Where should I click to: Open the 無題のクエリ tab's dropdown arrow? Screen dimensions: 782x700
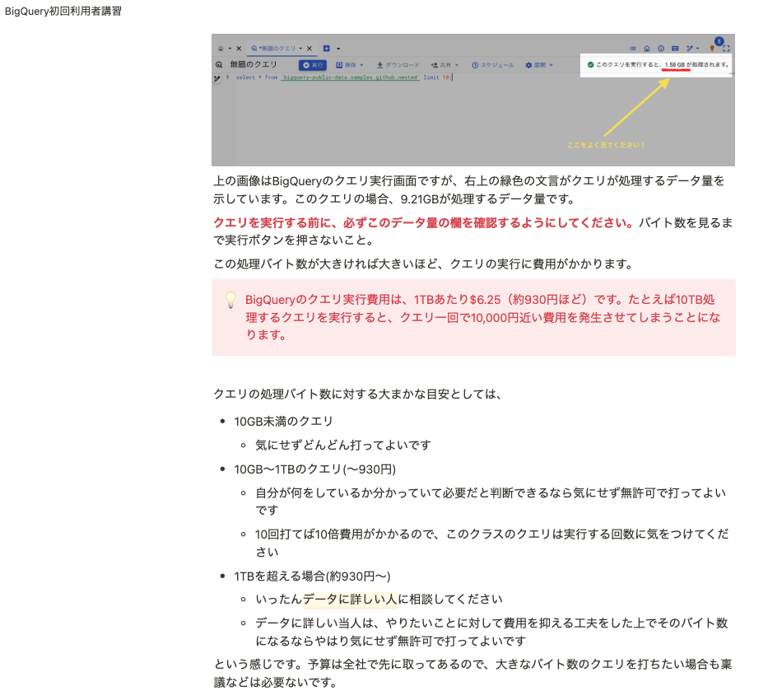click(x=300, y=49)
